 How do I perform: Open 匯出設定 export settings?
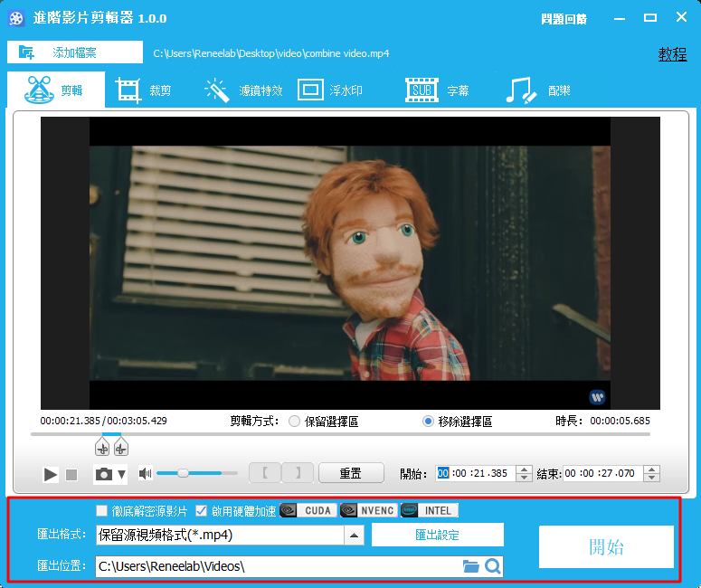point(437,535)
